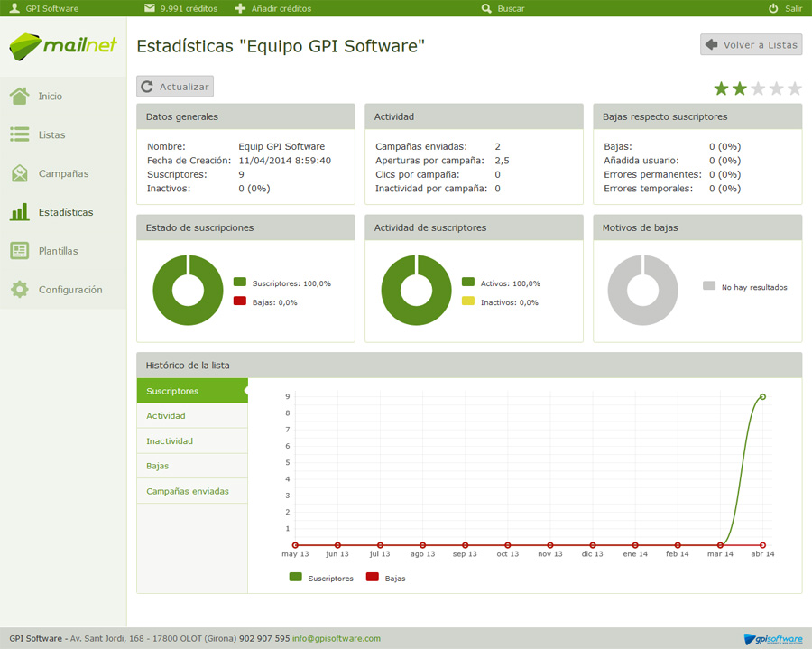The image size is (812, 649).
Task: Click gray No hay resultados legend swatch
Action: point(709,285)
